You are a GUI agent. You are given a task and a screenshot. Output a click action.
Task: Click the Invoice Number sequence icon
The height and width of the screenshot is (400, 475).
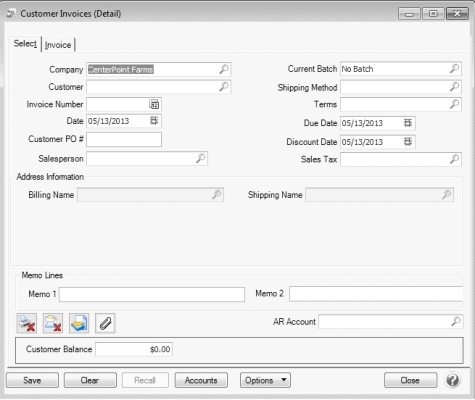[x=154, y=104]
